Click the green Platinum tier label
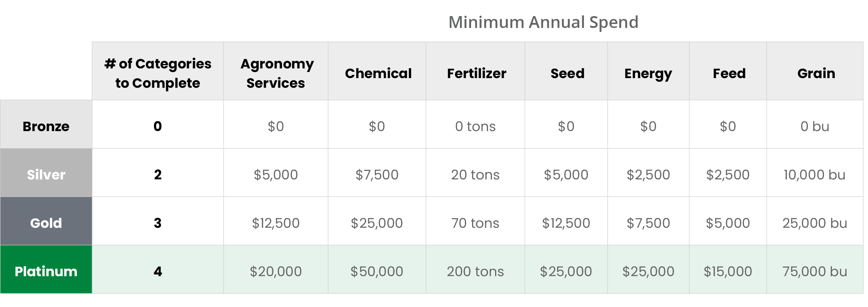868x307 pixels. pos(46,272)
